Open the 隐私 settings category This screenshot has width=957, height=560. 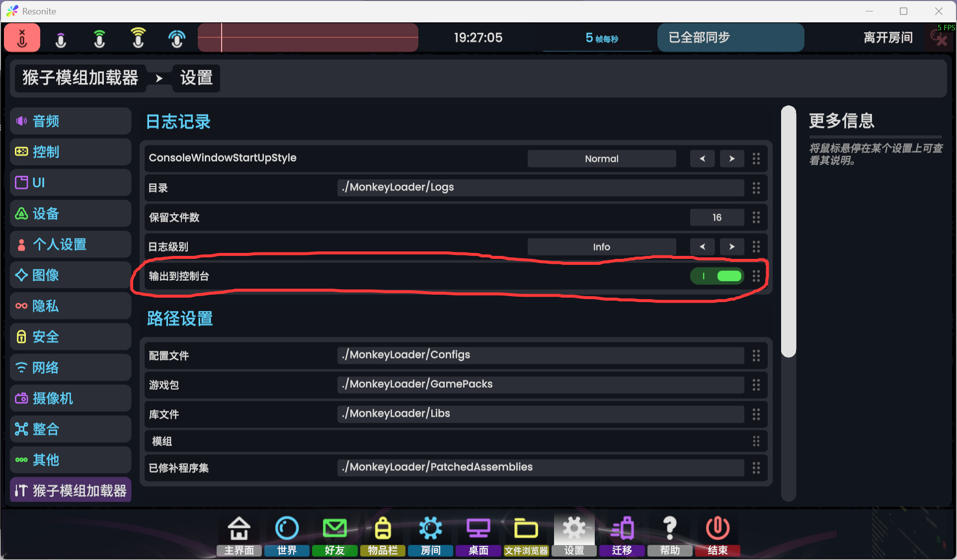point(71,306)
